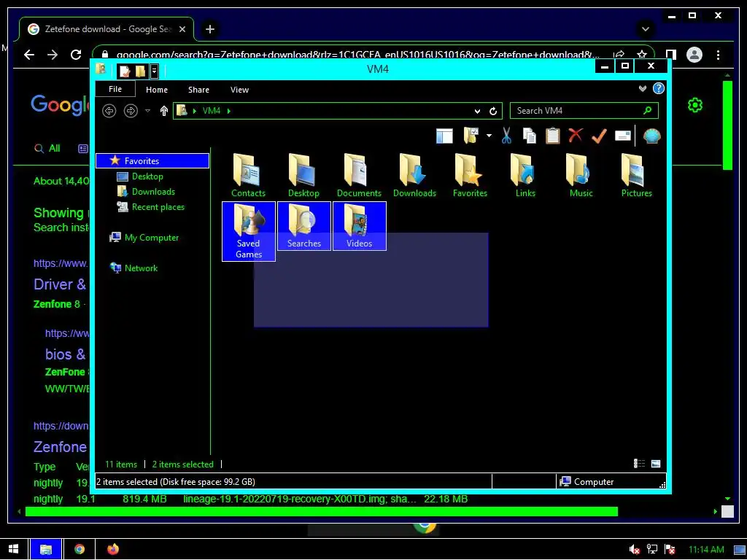
Task: Switch to the Share ribbon tab
Action: pyautogui.click(x=198, y=90)
